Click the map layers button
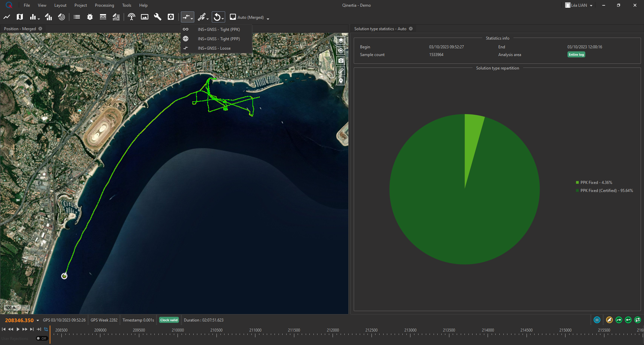644x345 pixels. tap(341, 41)
